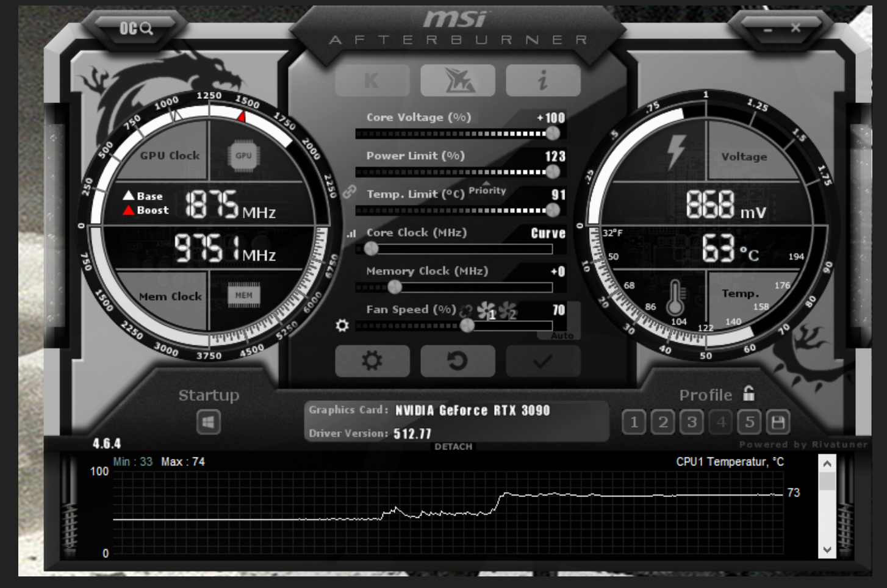Click the thermometer temperature icon
Image resolution: width=887 pixels, height=588 pixels.
coord(674,298)
